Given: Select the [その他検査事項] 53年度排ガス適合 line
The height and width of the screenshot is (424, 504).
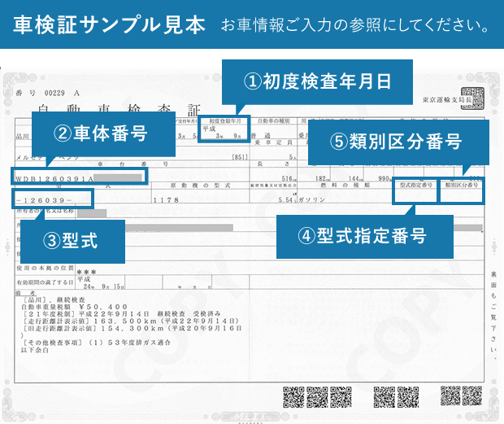Looking at the screenshot, I should [x=97, y=343].
